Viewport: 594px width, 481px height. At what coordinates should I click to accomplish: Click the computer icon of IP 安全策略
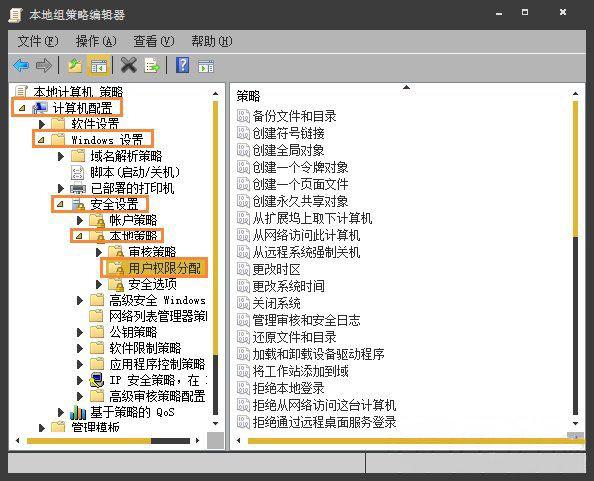click(97, 380)
